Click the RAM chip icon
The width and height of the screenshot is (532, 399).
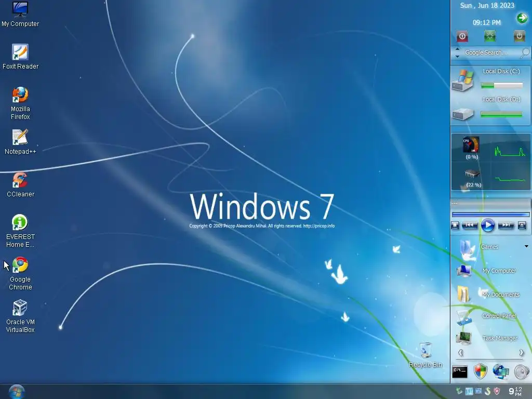coord(472,174)
